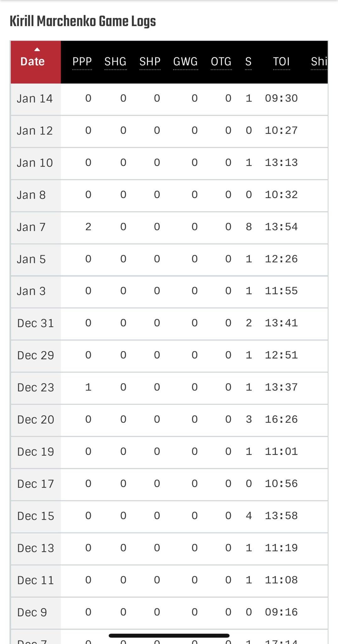Sort by the TOI column header
Viewport: 338px width, 644px height.
click(281, 62)
